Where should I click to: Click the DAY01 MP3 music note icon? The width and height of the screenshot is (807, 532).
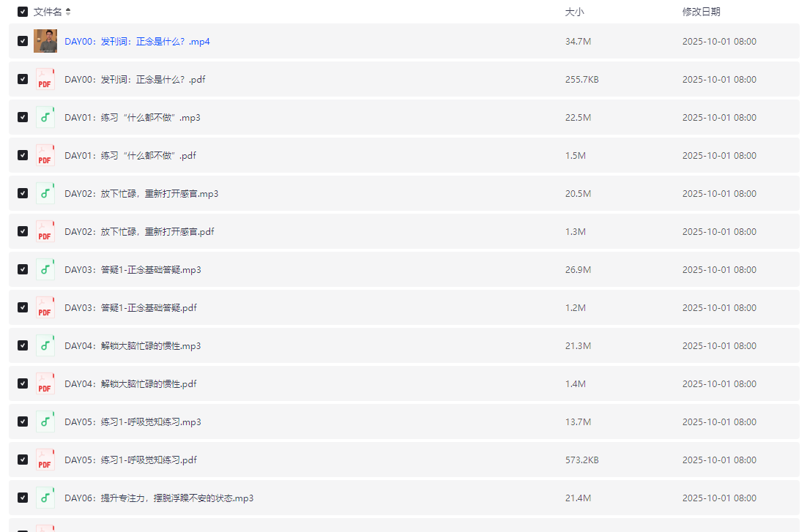(x=45, y=117)
